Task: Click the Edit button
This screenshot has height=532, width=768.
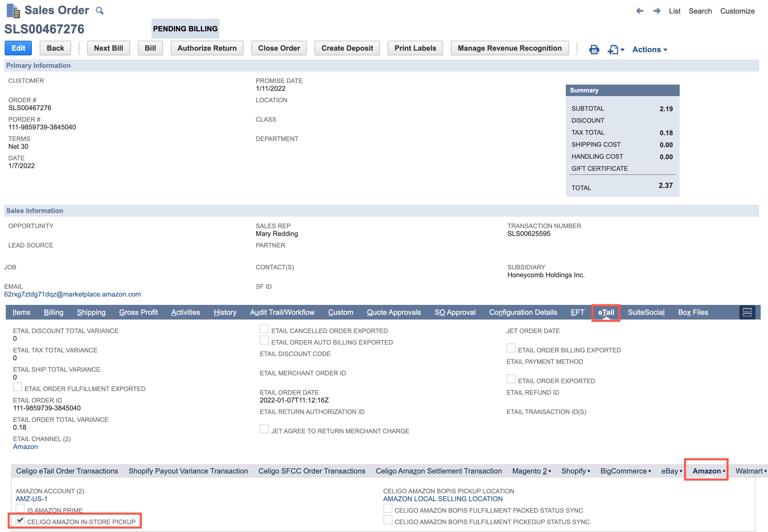Action: click(x=18, y=48)
